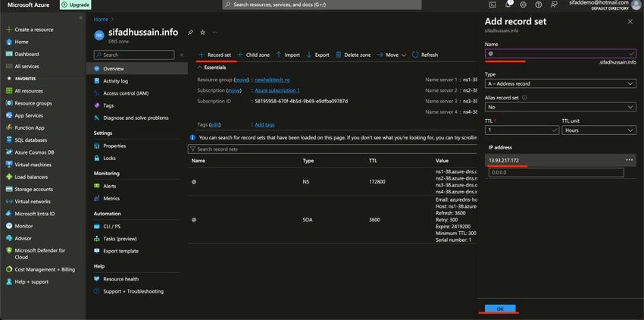Open notifications bell icon
Screen dimensions: 644x320
(x=508, y=4)
